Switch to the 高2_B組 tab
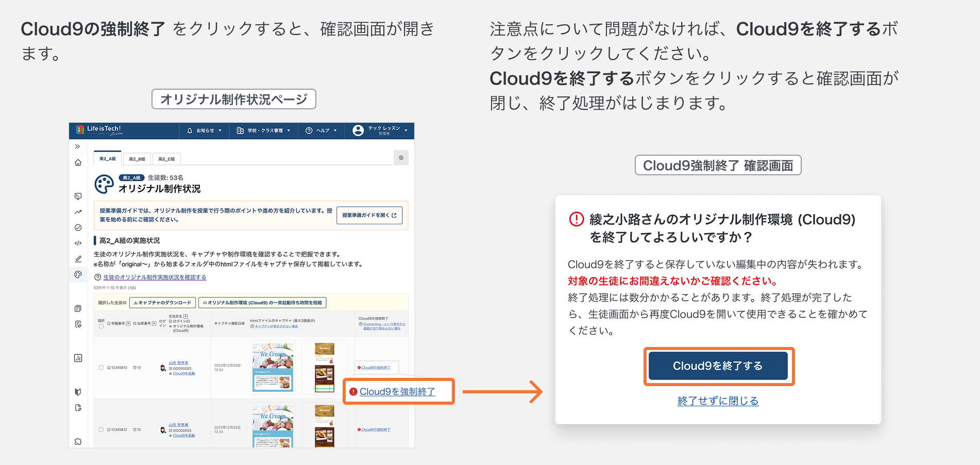Screen dimensions: 980x465 tap(137, 159)
